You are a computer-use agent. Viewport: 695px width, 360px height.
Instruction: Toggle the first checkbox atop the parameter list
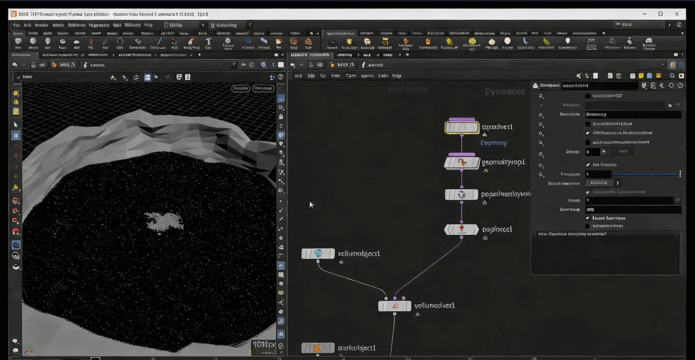588,96
